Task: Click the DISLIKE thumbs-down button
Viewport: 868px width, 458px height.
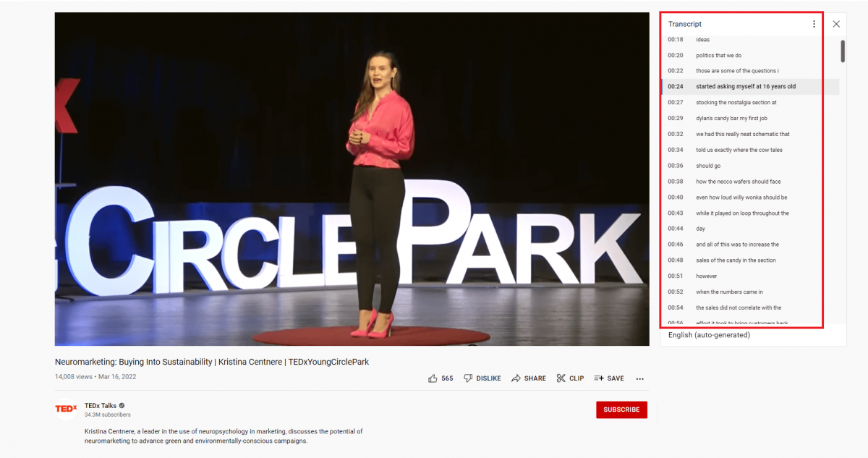Action: [x=482, y=378]
